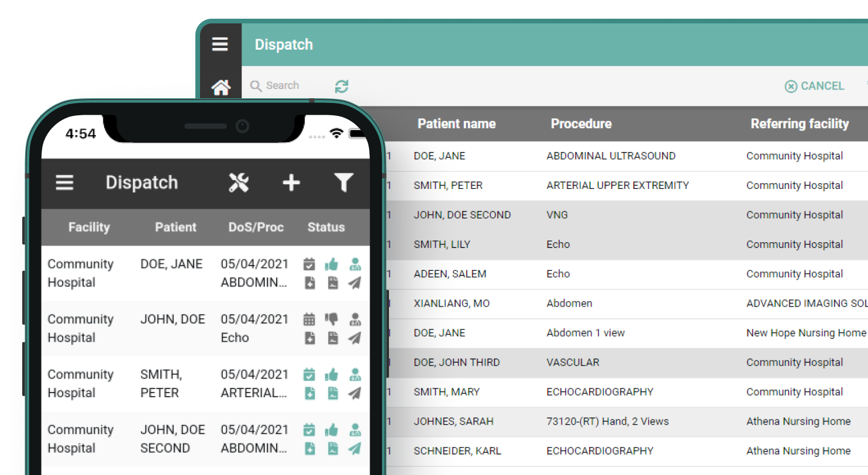Sort by the Procedure column header
This screenshot has width=868, height=475.
pyautogui.click(x=581, y=124)
